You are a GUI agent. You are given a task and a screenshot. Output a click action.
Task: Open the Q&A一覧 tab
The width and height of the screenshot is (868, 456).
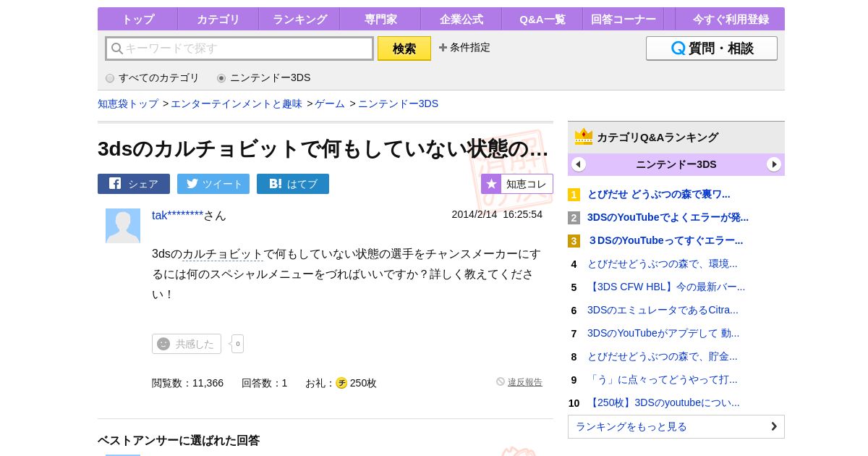(542, 20)
